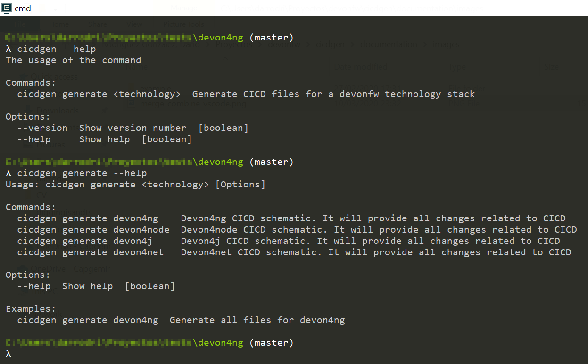Place cursor at the last empty λ prompt
The height and width of the screenshot is (364, 588).
tap(14, 354)
